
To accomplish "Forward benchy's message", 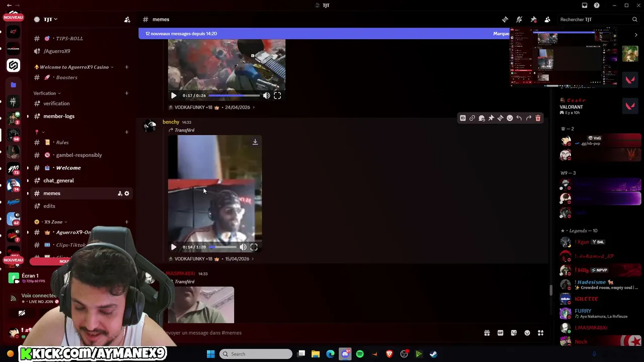I will coord(528,118).
